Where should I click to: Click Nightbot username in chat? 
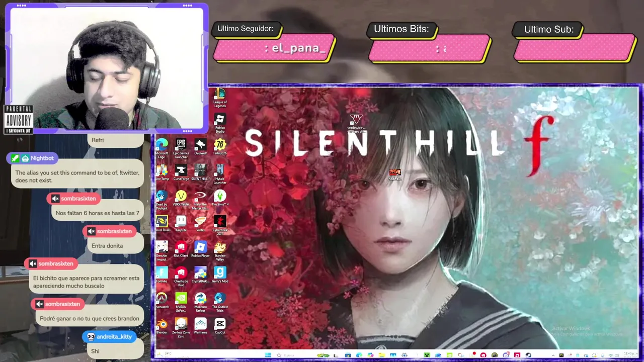coord(42,158)
